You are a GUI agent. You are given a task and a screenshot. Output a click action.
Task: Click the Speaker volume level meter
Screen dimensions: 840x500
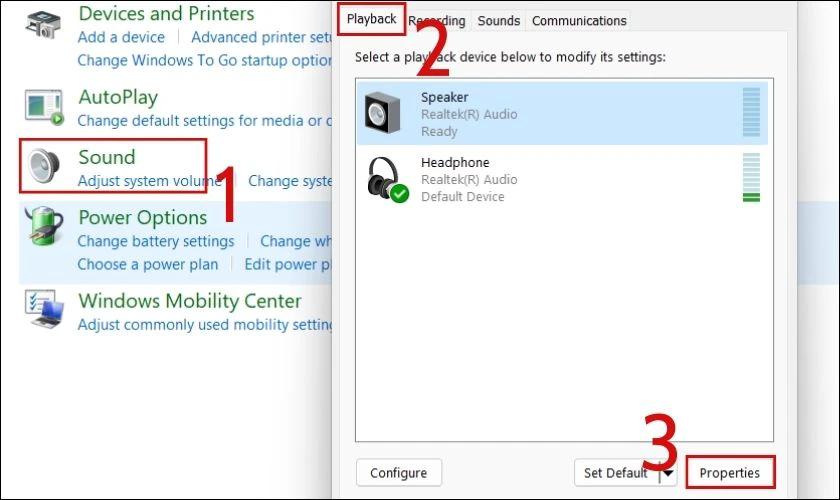tap(751, 112)
